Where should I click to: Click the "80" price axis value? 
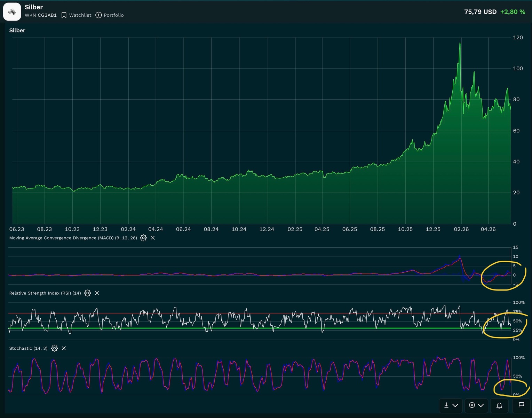[x=516, y=99]
